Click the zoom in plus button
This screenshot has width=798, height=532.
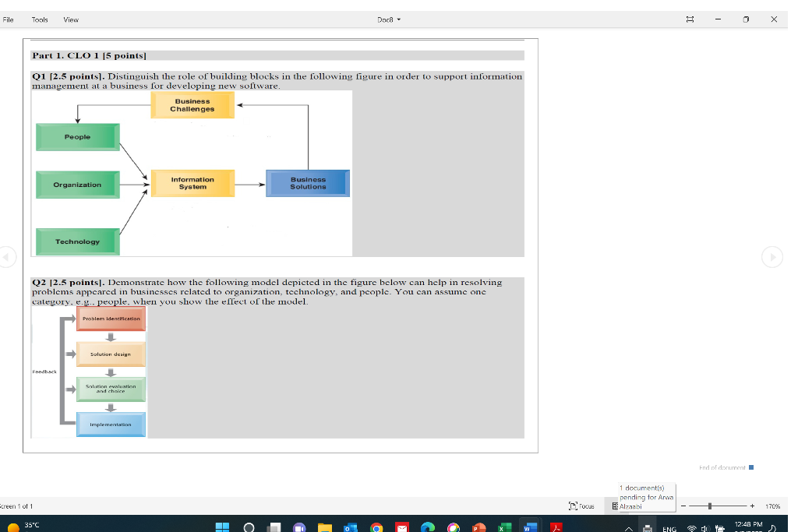pyautogui.click(x=752, y=506)
